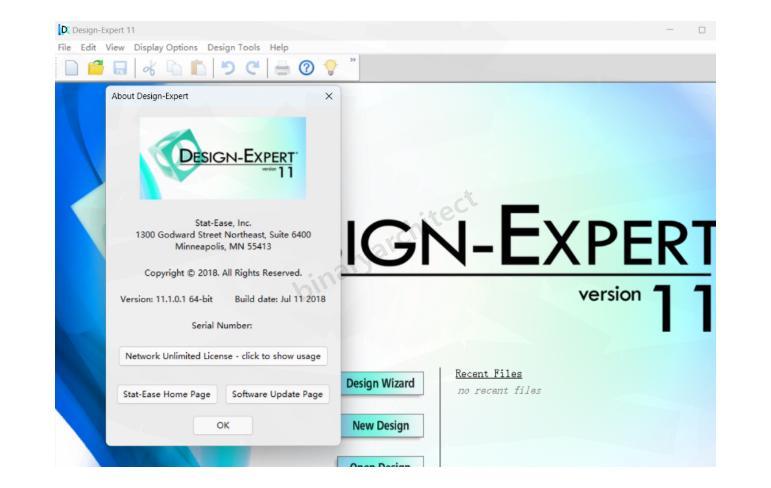Open the Edit menu
Image resolution: width=771 pixels, height=488 pixels.
click(88, 47)
